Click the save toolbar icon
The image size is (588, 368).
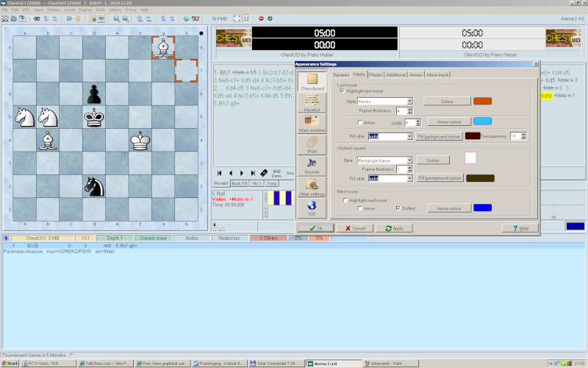(x=23, y=18)
